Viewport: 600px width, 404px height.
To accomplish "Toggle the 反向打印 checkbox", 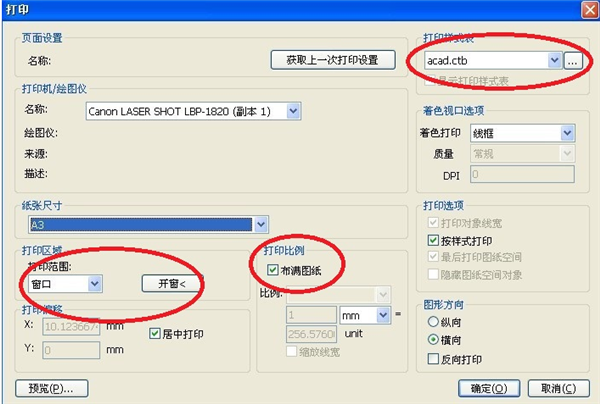I will point(433,359).
